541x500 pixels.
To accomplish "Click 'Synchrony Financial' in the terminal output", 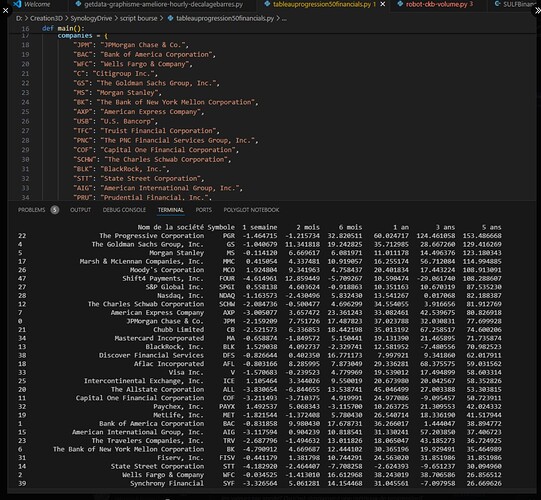I will (167, 484).
